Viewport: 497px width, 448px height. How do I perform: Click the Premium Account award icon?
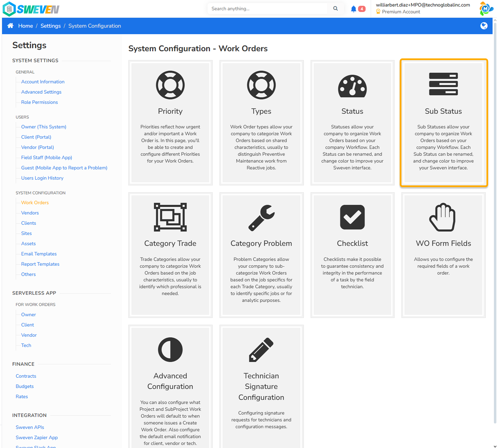(378, 12)
